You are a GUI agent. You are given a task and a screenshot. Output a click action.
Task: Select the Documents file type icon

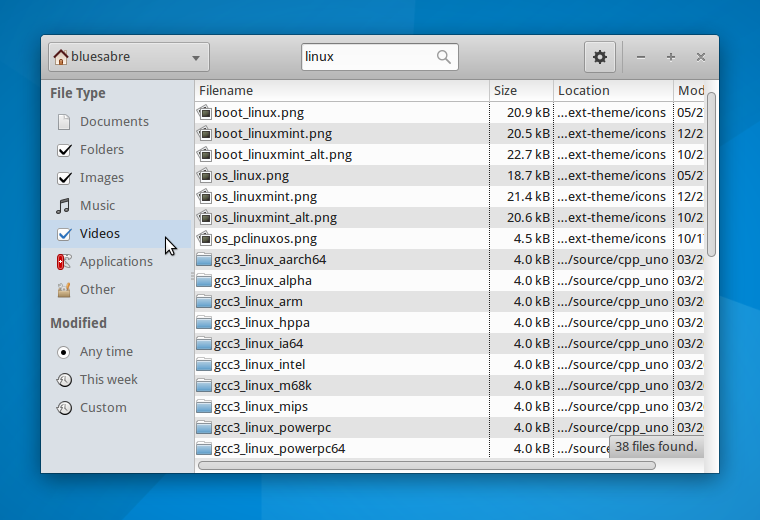64,122
